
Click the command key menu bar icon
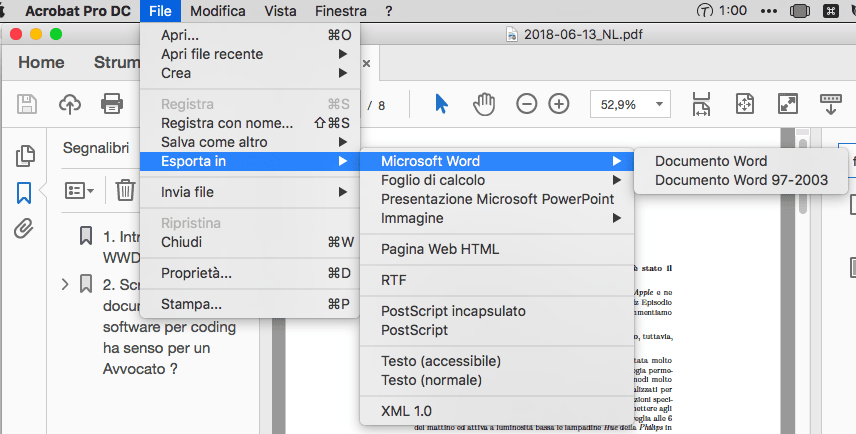[830, 11]
